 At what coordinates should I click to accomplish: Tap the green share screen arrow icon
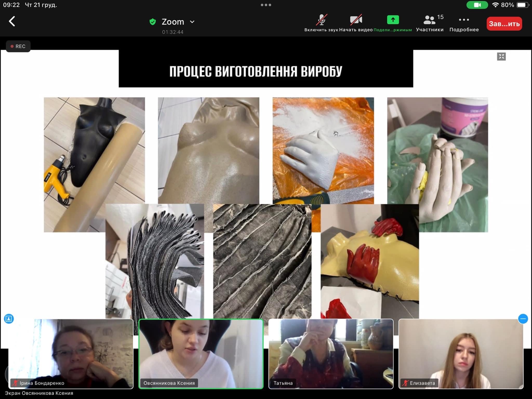tap(393, 20)
